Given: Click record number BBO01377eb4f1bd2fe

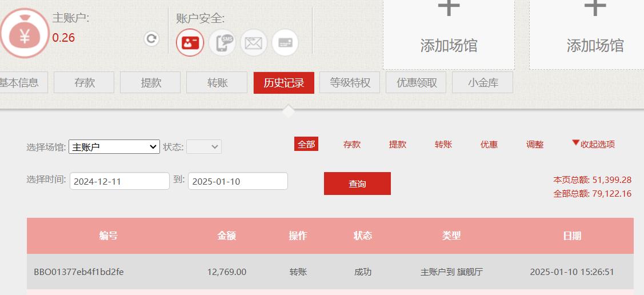Looking at the screenshot, I should coord(79,272).
